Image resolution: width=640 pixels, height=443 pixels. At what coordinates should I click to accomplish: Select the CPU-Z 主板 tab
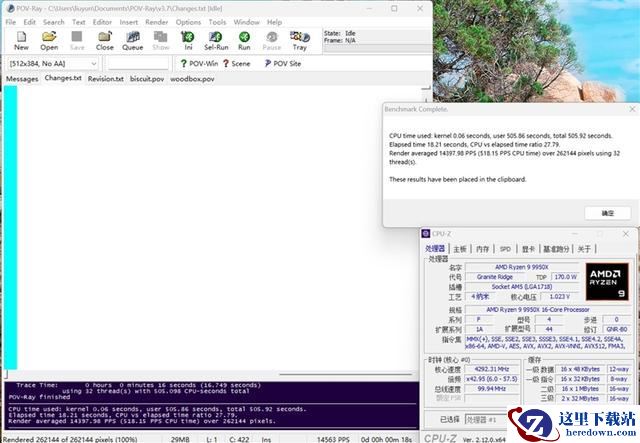460,249
